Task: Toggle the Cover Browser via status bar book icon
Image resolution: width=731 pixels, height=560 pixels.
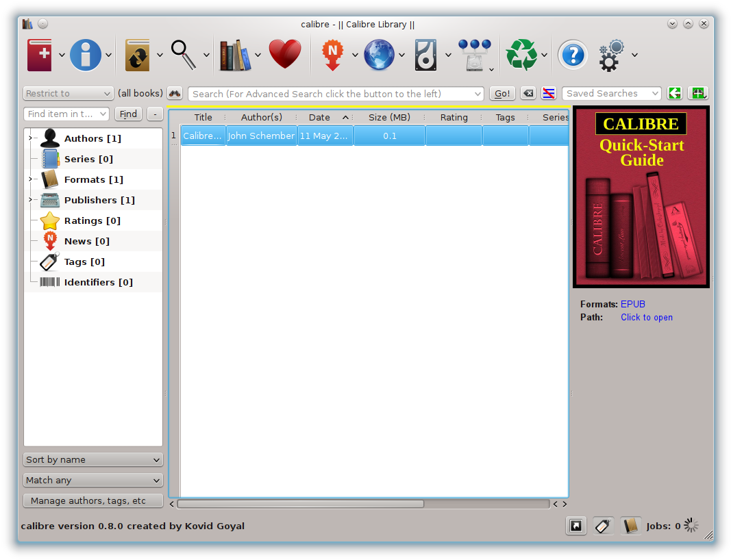Action: coord(630,525)
